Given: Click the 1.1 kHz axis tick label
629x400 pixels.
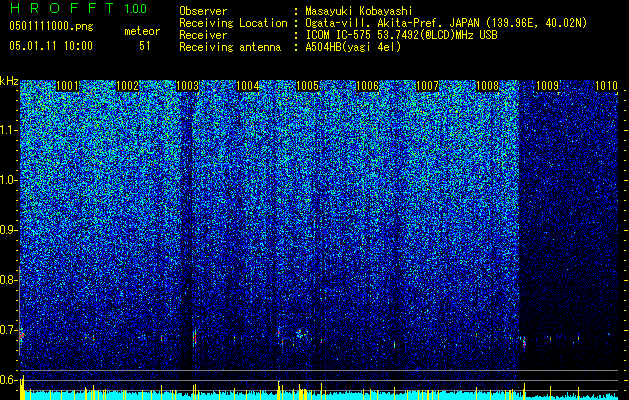Looking at the screenshot, I should (x=8, y=130).
